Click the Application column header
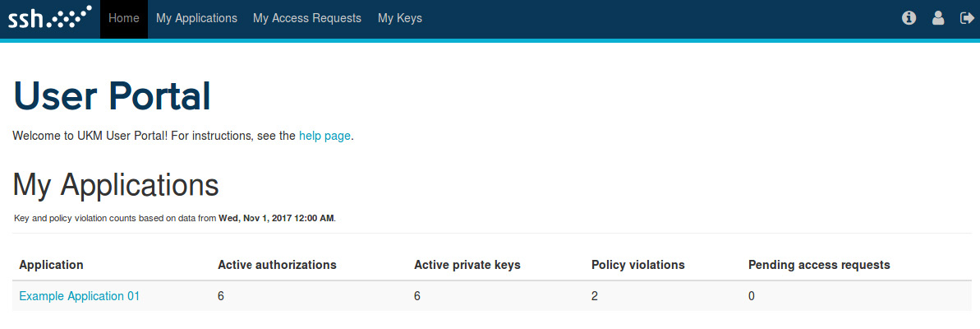This screenshot has height=329, width=980. pos(51,265)
